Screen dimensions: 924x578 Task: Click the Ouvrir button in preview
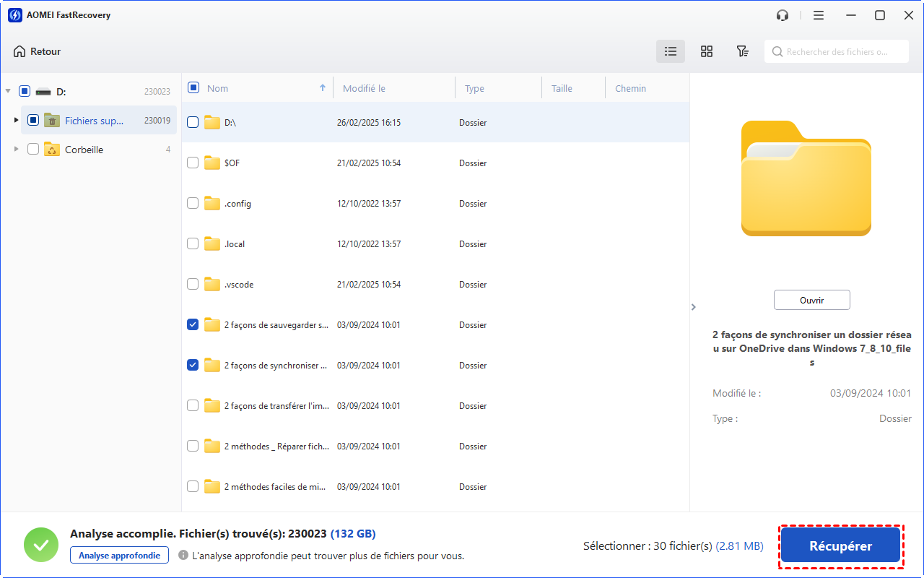[811, 300]
